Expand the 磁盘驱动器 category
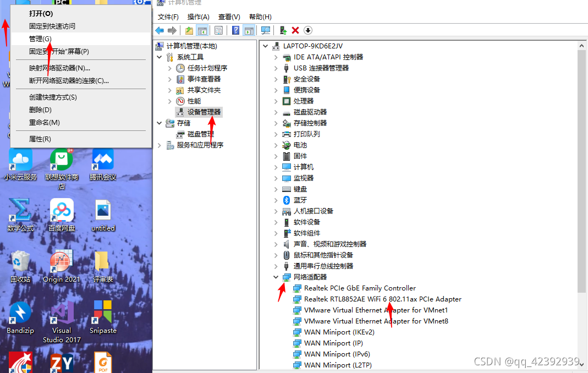This screenshot has width=588, height=373. 276,112
